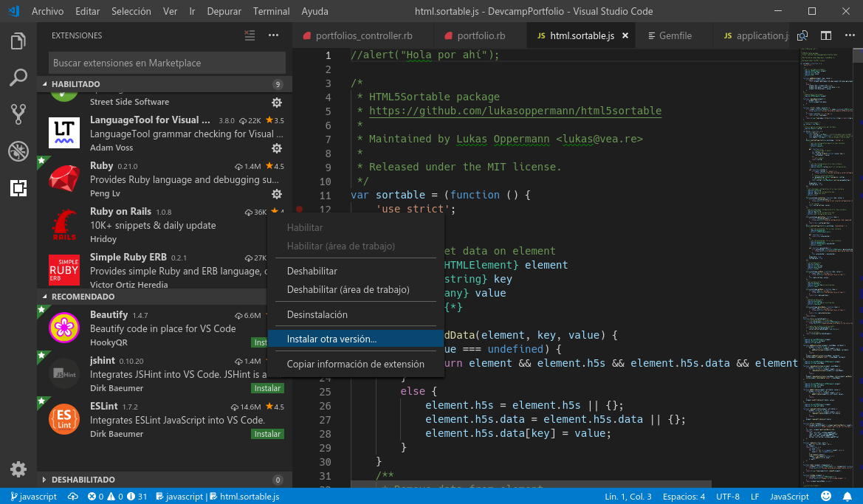
Task: Split the editor to the right
Action: coord(826,35)
